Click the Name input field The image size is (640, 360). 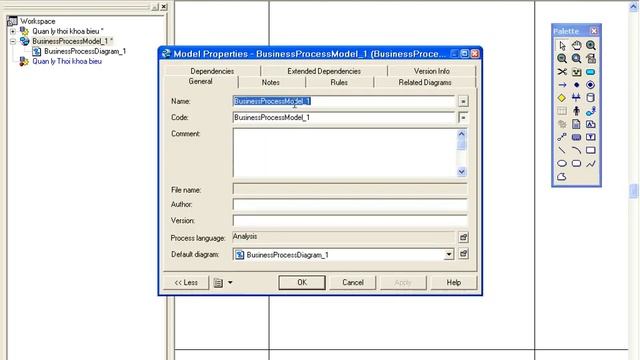tap(343, 101)
